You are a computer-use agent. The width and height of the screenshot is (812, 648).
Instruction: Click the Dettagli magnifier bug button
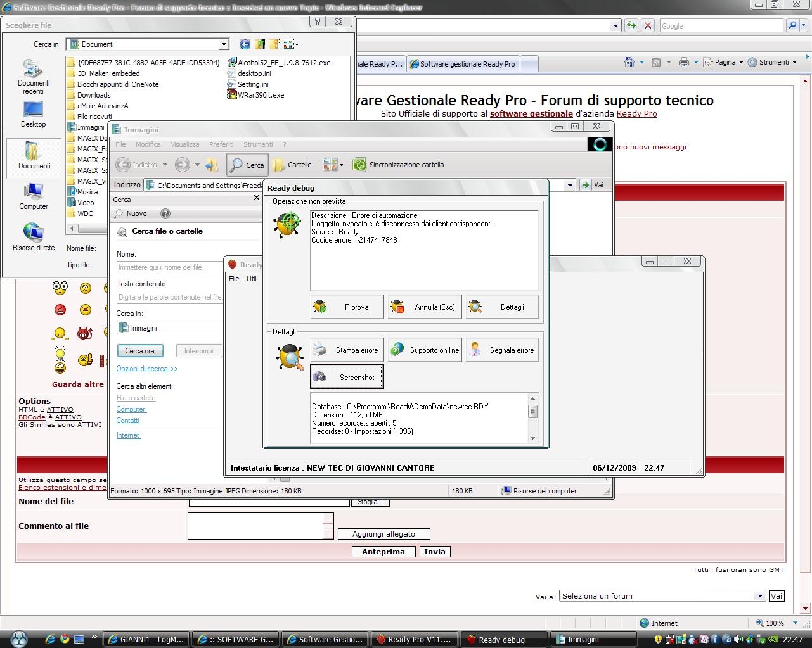tap(502, 307)
